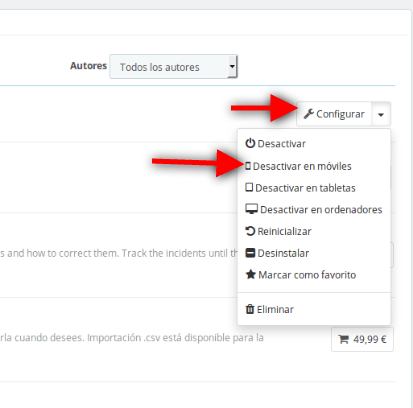Buy module with 49,99 € button

pos(362,339)
